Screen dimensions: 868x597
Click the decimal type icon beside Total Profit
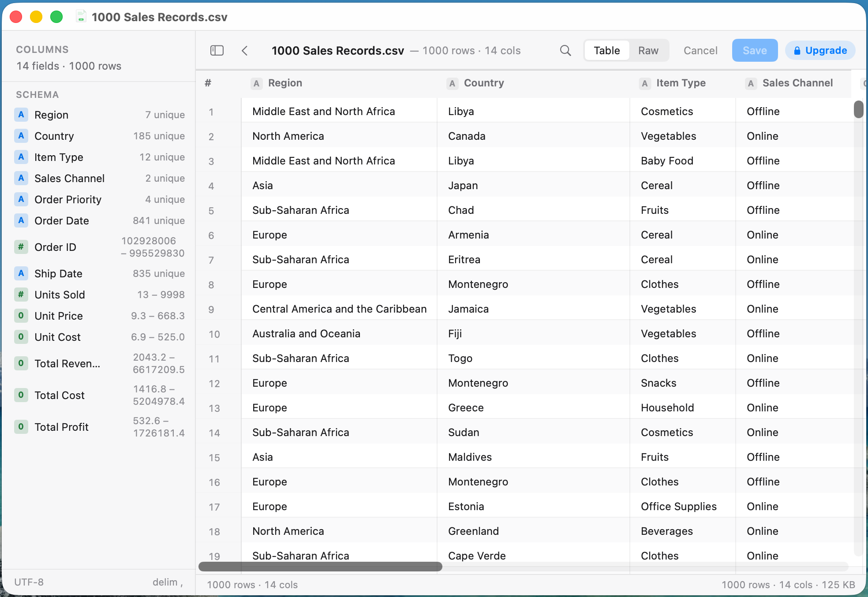(21, 427)
